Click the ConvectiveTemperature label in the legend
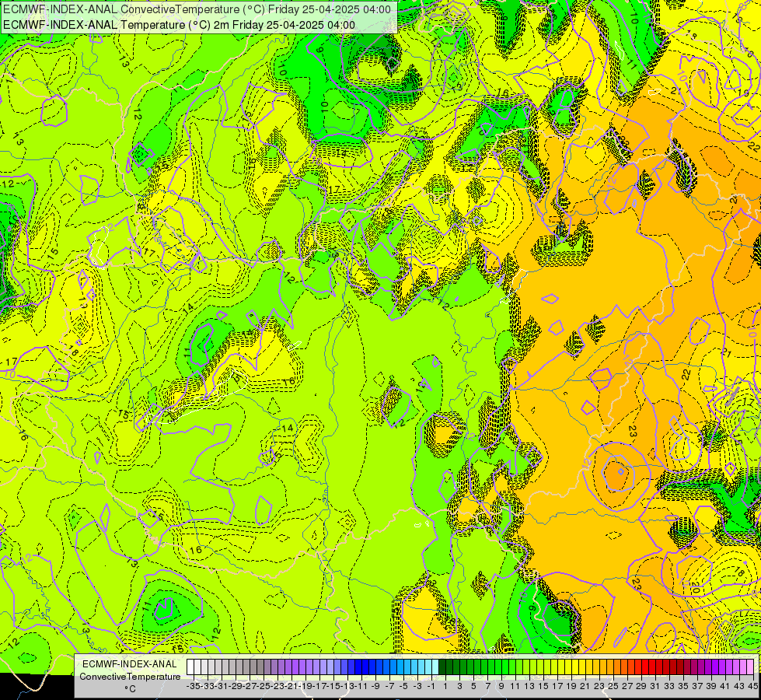761x700 pixels. pyautogui.click(x=130, y=677)
